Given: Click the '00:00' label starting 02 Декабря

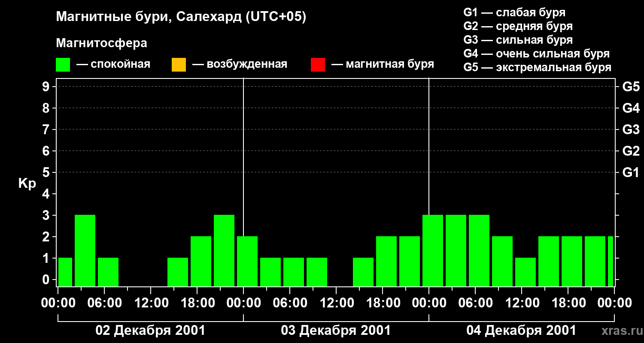Looking at the screenshot, I should tap(58, 303).
